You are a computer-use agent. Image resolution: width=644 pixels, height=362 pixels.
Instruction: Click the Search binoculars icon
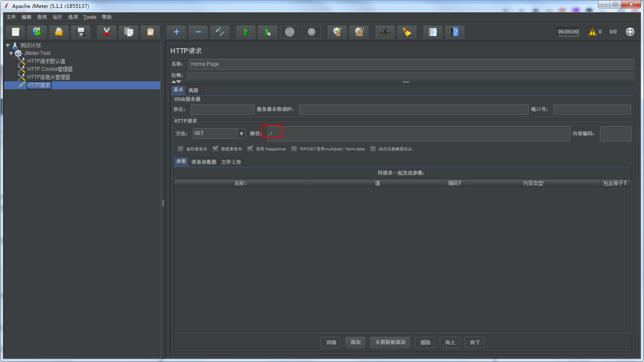(x=385, y=32)
